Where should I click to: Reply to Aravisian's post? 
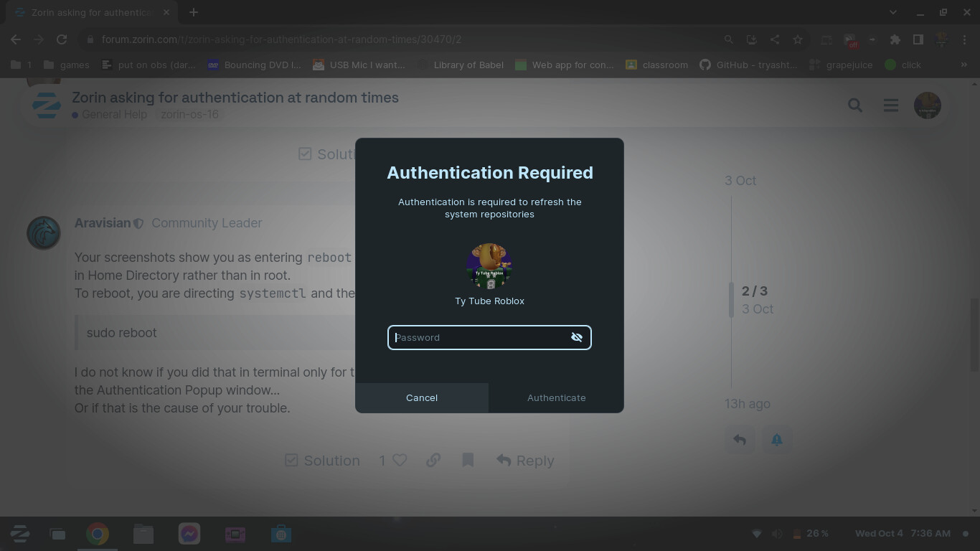[525, 461]
